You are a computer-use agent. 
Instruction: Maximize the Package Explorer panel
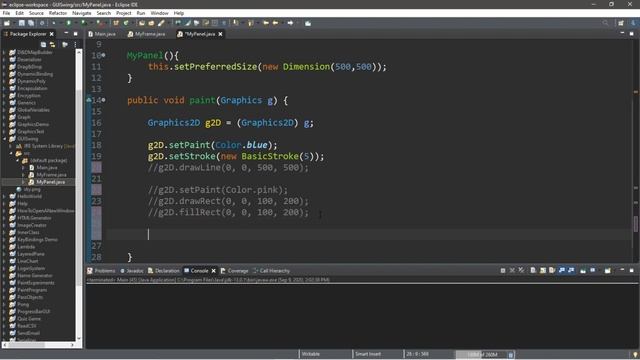tap(76, 34)
